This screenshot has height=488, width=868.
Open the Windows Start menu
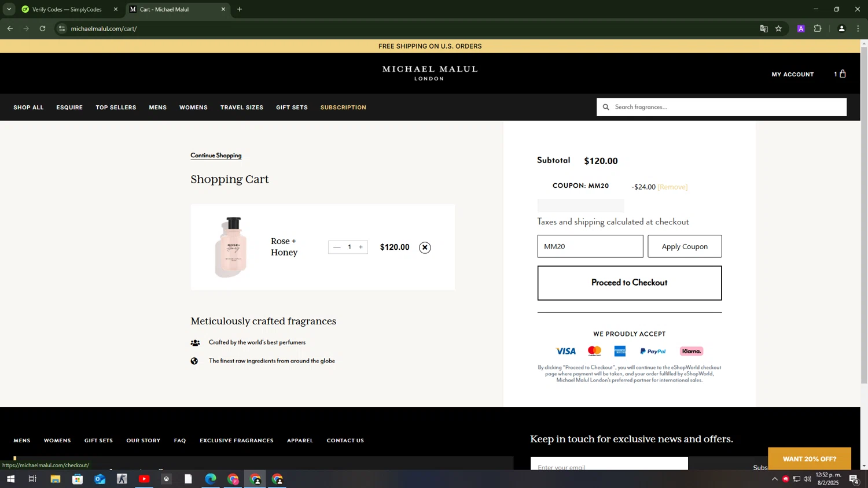(10, 479)
